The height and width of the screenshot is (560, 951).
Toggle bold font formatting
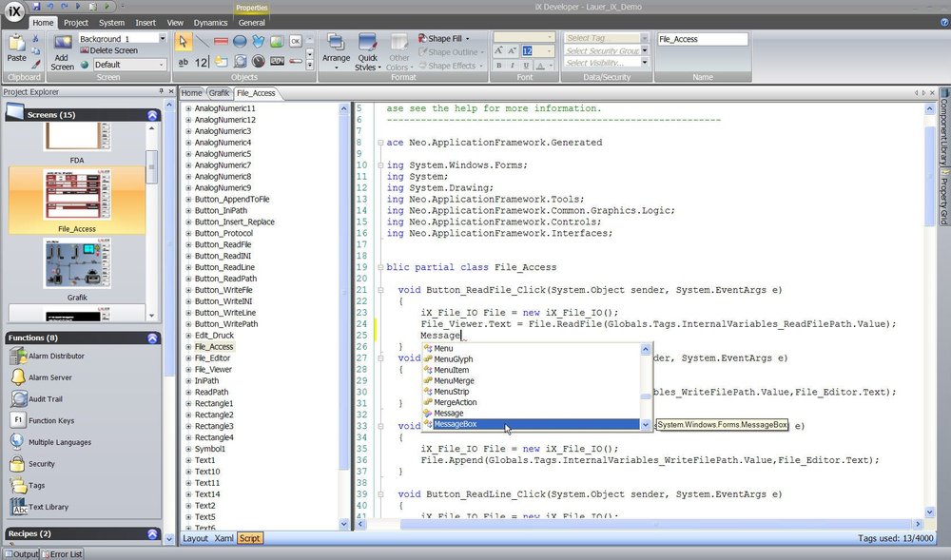(499, 65)
